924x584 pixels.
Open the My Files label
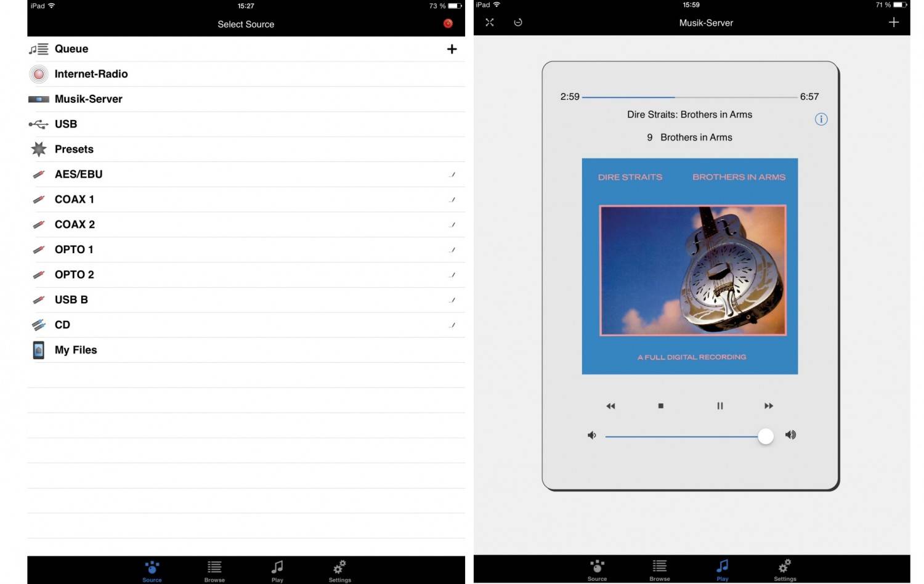[x=76, y=350]
